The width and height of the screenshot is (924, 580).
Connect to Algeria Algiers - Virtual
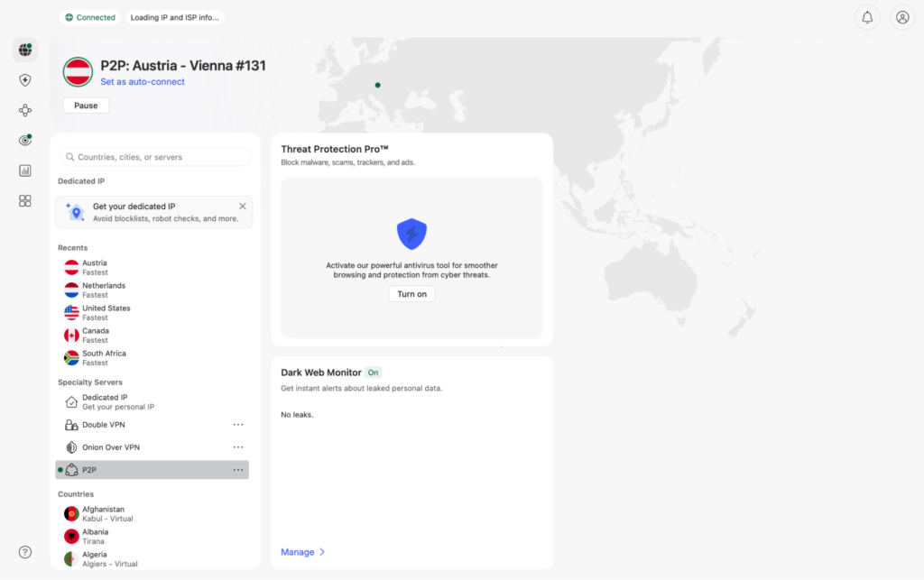[x=152, y=558]
